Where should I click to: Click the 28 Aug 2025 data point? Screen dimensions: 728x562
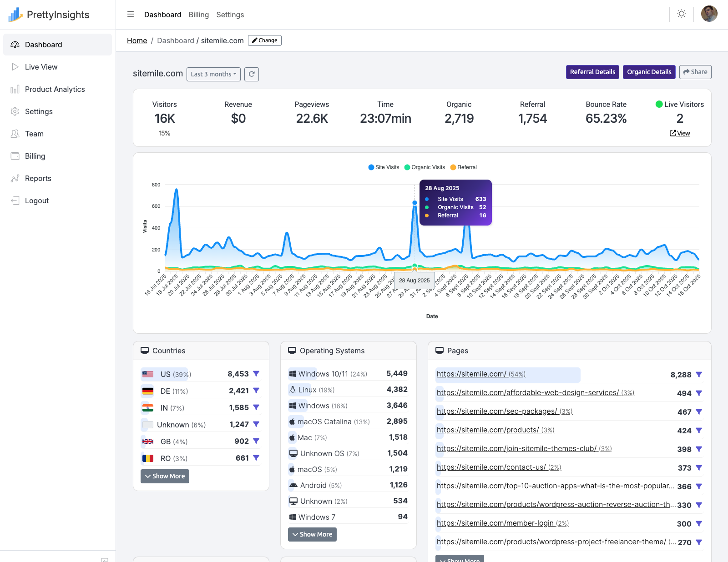pos(415,203)
